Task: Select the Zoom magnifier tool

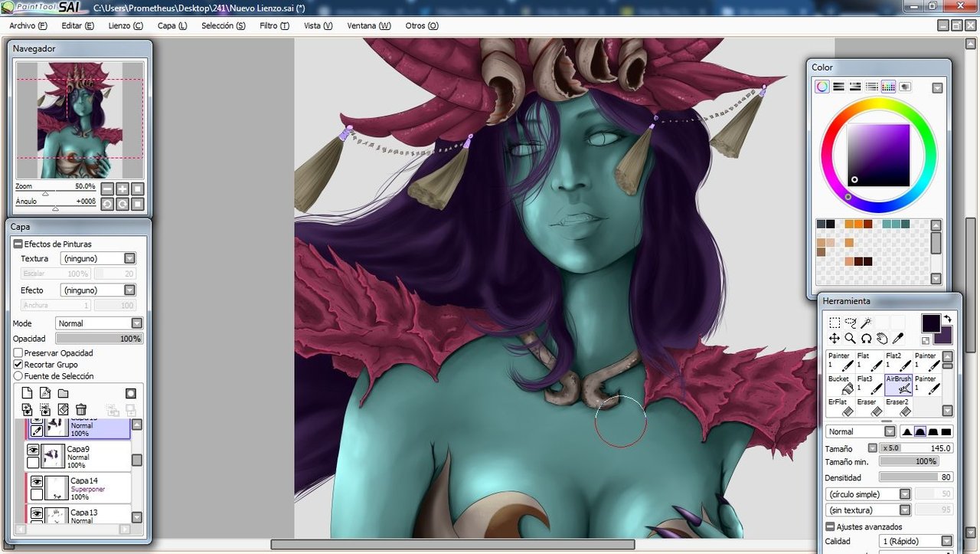Action: click(850, 338)
